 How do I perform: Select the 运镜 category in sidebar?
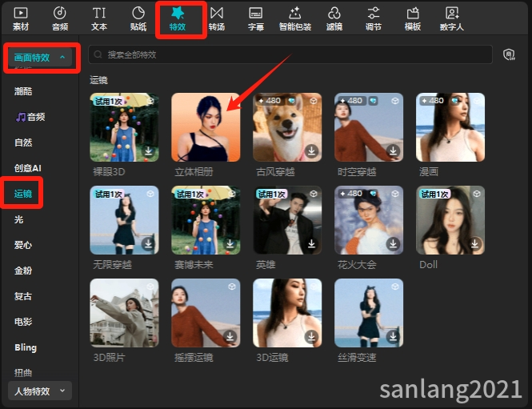[23, 194]
